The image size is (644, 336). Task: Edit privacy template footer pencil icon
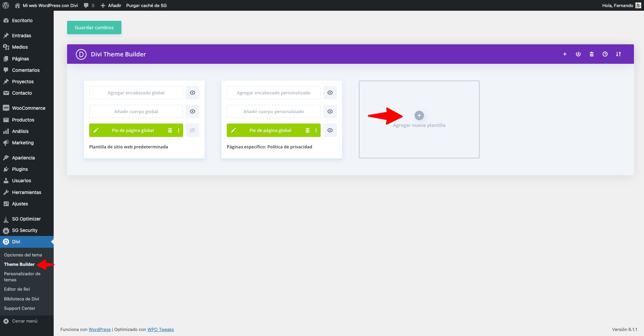pos(233,130)
